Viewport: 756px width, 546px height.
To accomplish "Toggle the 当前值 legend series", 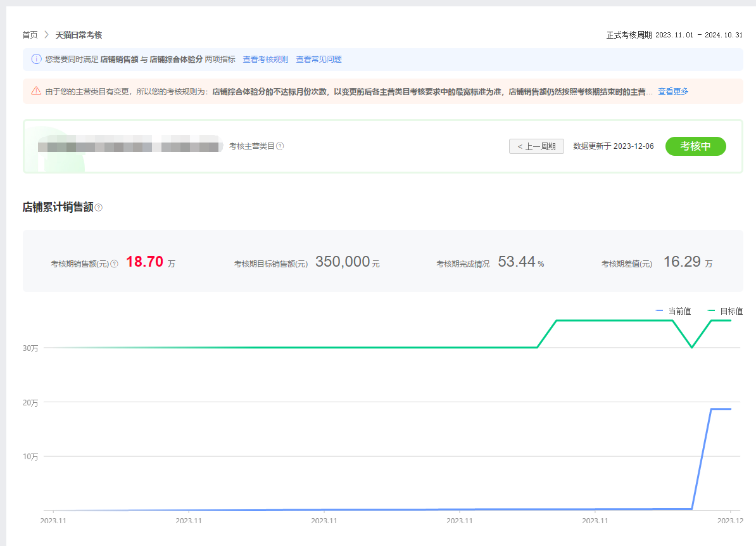I will (x=674, y=311).
